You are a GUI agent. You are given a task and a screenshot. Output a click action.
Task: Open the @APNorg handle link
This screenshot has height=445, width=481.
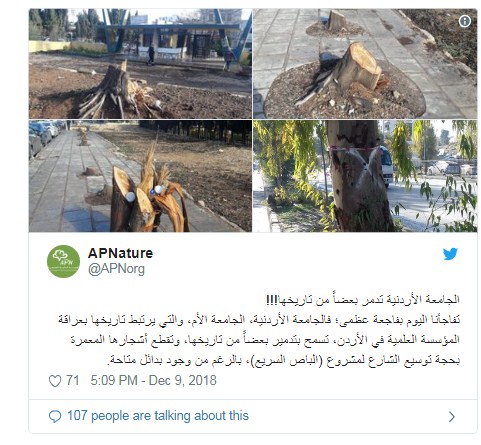[x=116, y=269]
